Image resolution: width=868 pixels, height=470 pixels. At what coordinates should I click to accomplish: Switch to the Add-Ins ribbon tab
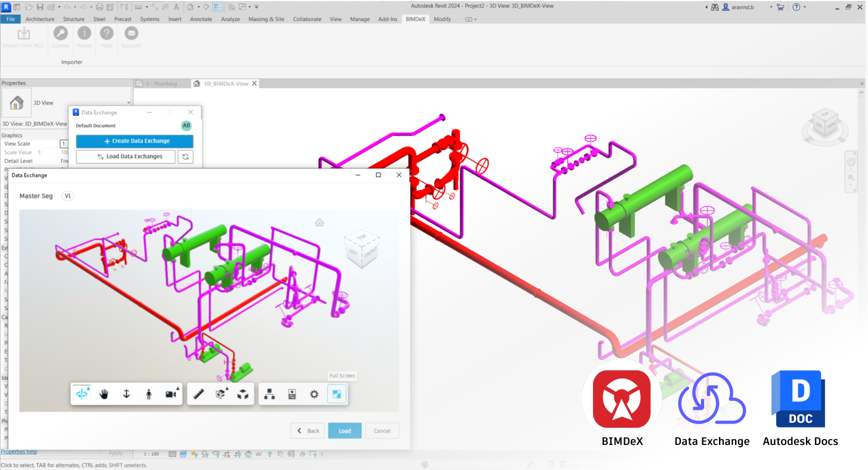click(387, 19)
